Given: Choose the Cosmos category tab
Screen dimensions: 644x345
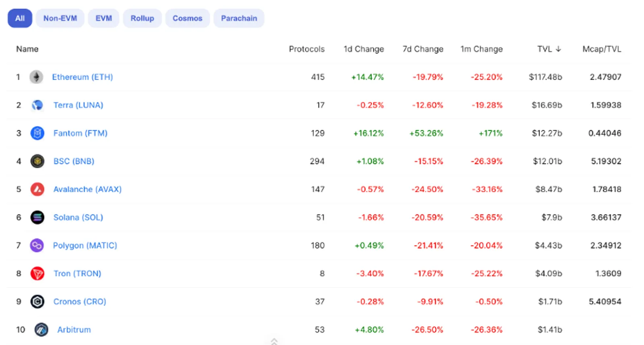Looking at the screenshot, I should point(187,18).
